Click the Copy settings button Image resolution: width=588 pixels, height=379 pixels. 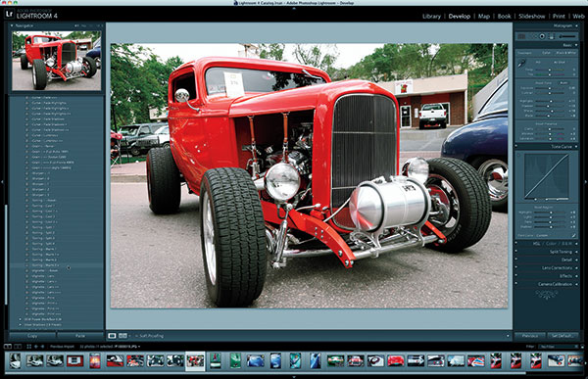pos(32,336)
